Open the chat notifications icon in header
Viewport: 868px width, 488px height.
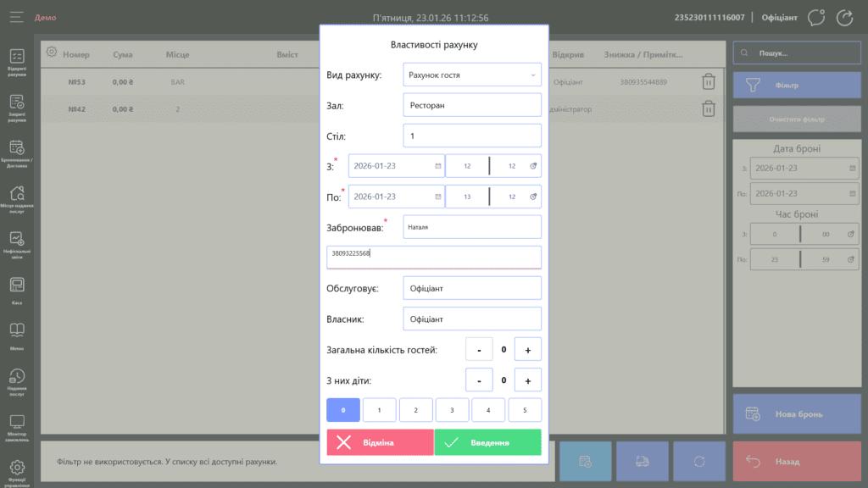coord(816,17)
